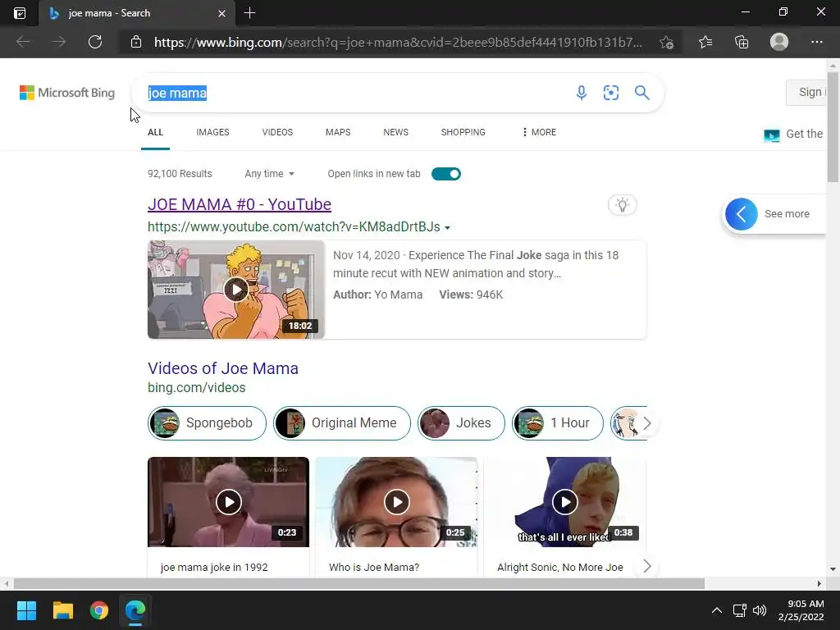Launch Google Chrome from the taskbar
840x630 pixels.
[99, 610]
